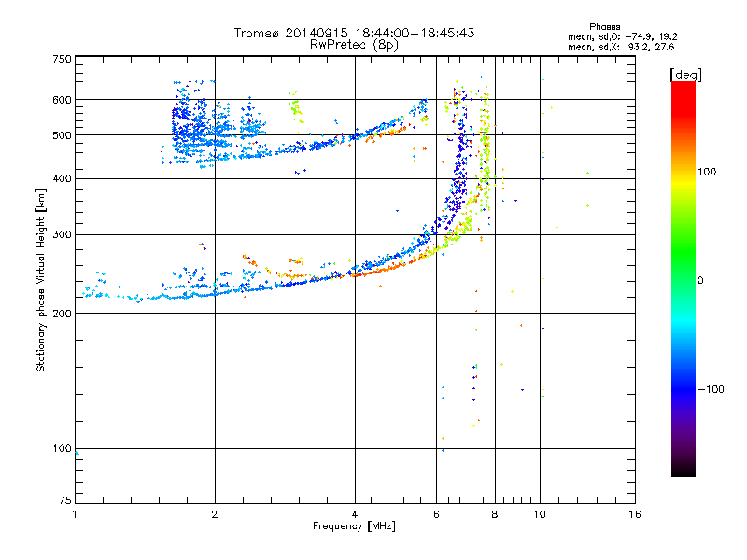Click the y-axis label '75'
The image size is (747, 560).
point(65,500)
